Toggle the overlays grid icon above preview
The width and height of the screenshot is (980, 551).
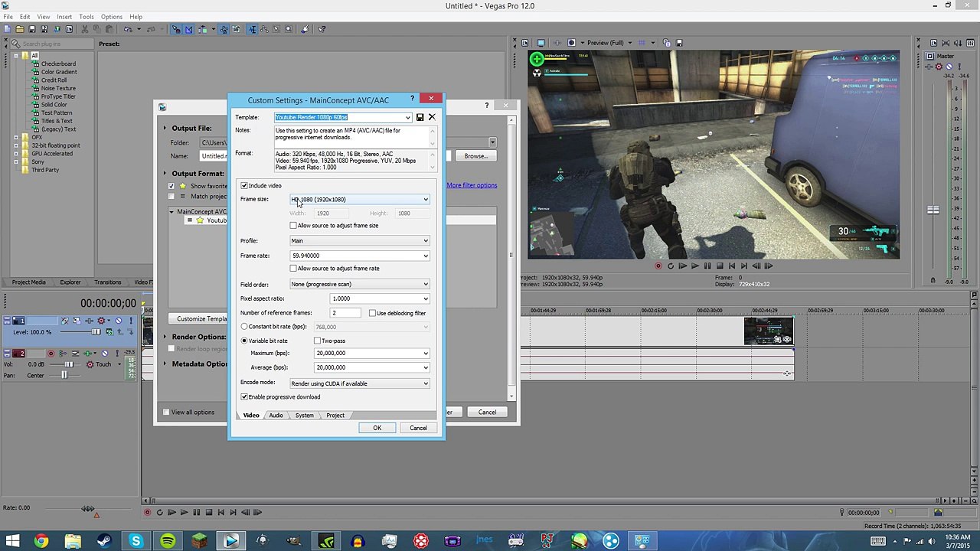[642, 43]
